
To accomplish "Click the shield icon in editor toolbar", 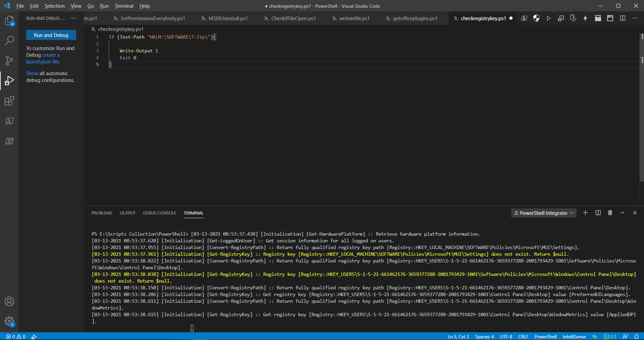I will pos(536,18).
